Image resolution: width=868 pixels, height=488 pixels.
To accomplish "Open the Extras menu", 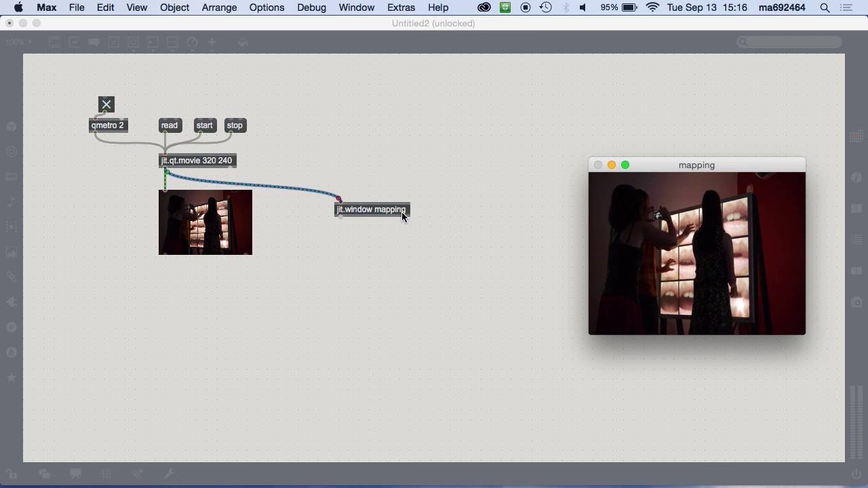I will coord(401,7).
